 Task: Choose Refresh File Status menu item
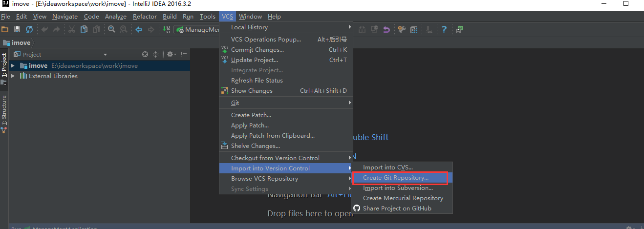286,81
